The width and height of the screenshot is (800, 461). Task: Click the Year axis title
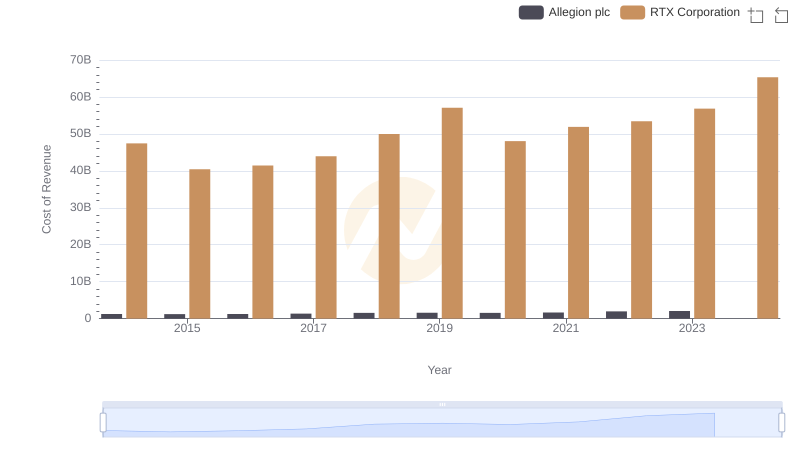[x=439, y=370]
